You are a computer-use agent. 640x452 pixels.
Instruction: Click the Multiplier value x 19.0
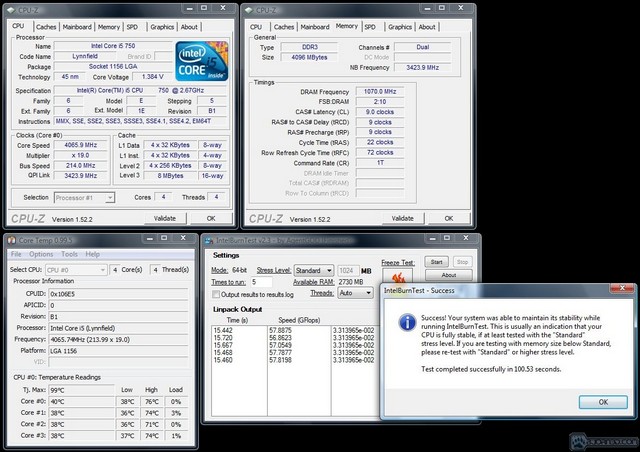coord(81,155)
